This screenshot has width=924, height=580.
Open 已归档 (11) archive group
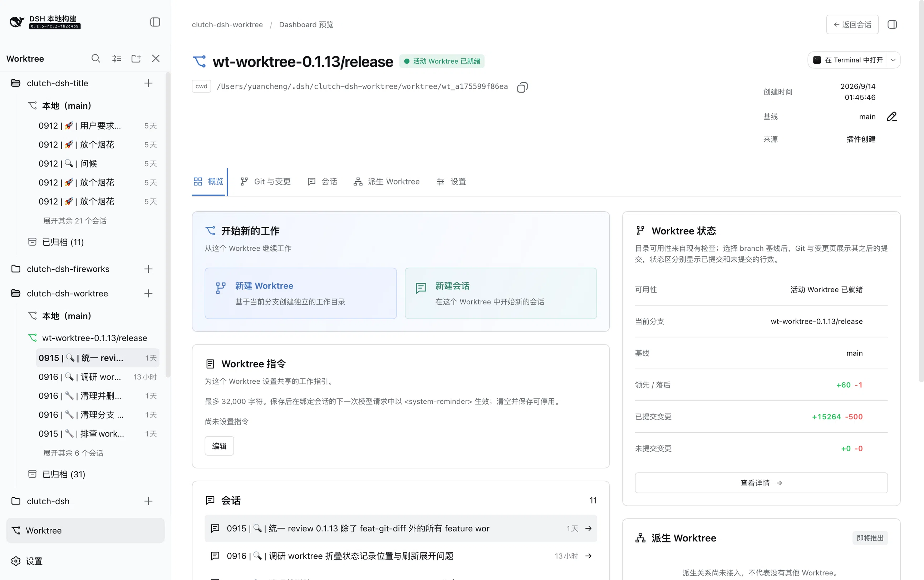[56, 242]
